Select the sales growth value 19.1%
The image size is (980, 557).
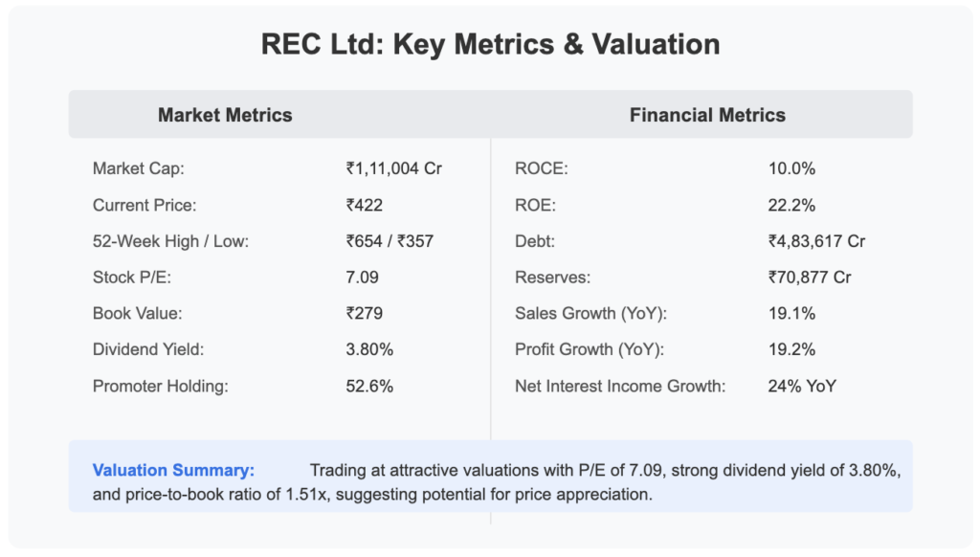click(x=791, y=313)
